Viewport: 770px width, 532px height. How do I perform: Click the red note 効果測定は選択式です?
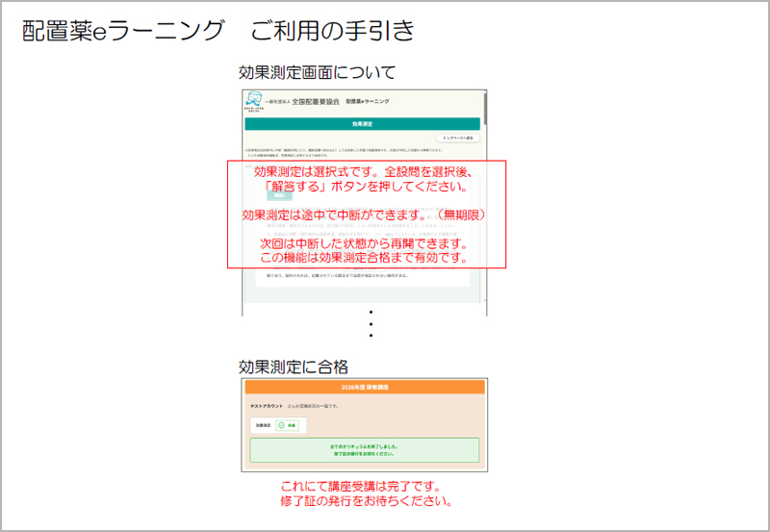point(366,178)
